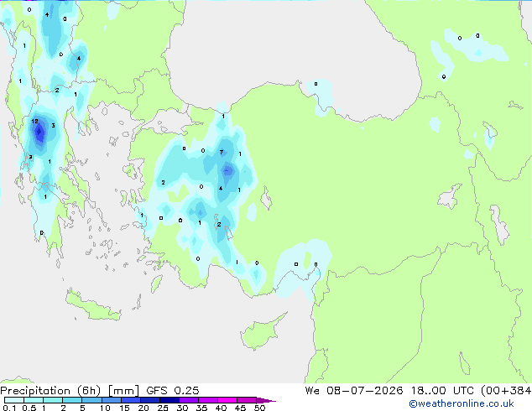Click the '[mm]' unit label
The width and height of the screenshot is (532, 411).
[123, 391]
